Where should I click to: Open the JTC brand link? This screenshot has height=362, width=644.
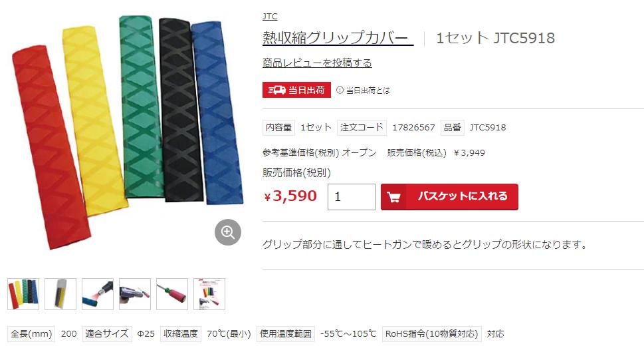(270, 17)
